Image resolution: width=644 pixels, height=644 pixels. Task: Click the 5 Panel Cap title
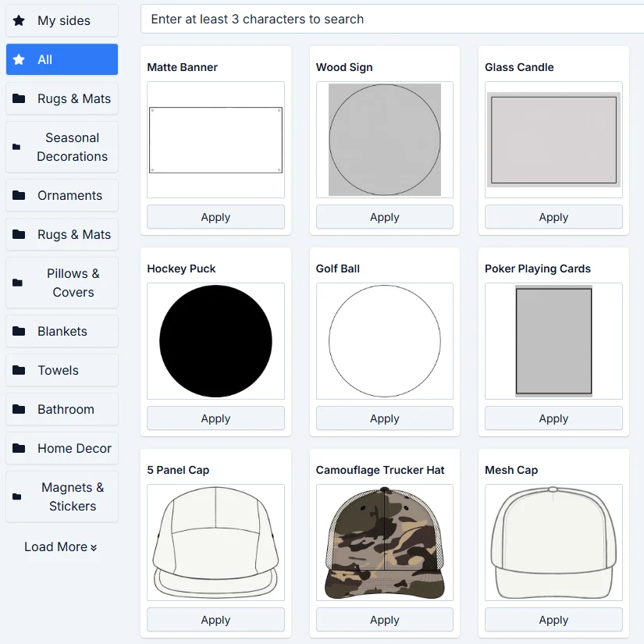pos(178,470)
